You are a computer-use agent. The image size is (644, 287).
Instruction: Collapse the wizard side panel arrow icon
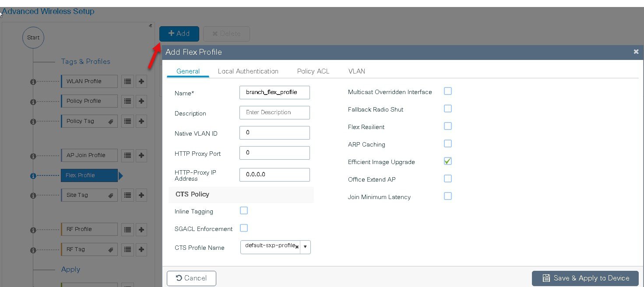click(x=150, y=26)
